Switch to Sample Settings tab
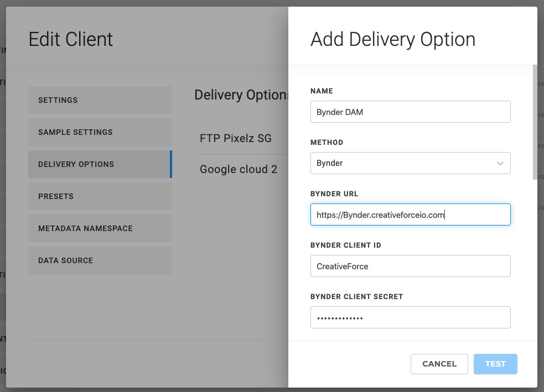The width and height of the screenshot is (544, 392). coord(100,132)
